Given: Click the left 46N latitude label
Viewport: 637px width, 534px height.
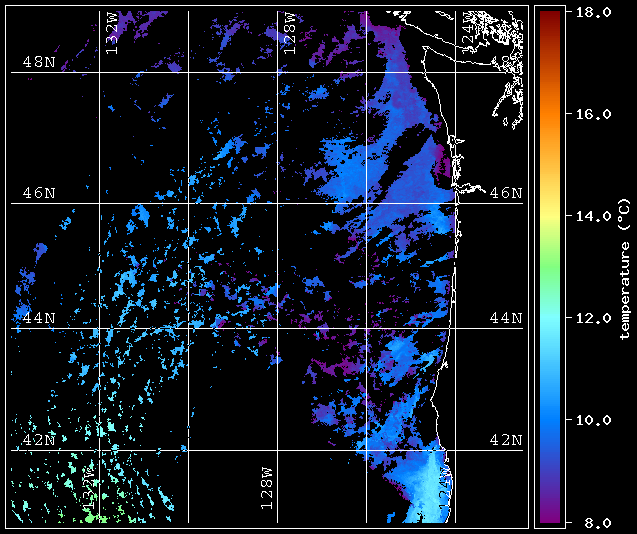Looking at the screenshot, I should pos(39,193).
